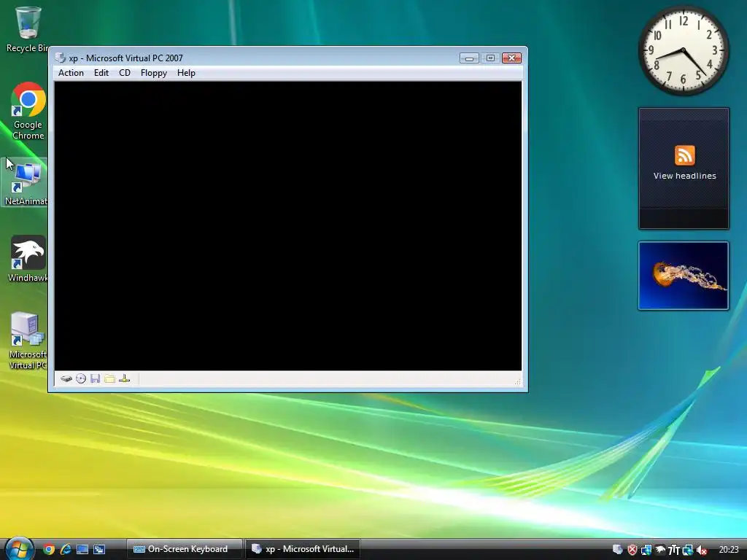Click the shared folders status icon
Screen dimensions: 747x560
pyautogui.click(x=109, y=379)
